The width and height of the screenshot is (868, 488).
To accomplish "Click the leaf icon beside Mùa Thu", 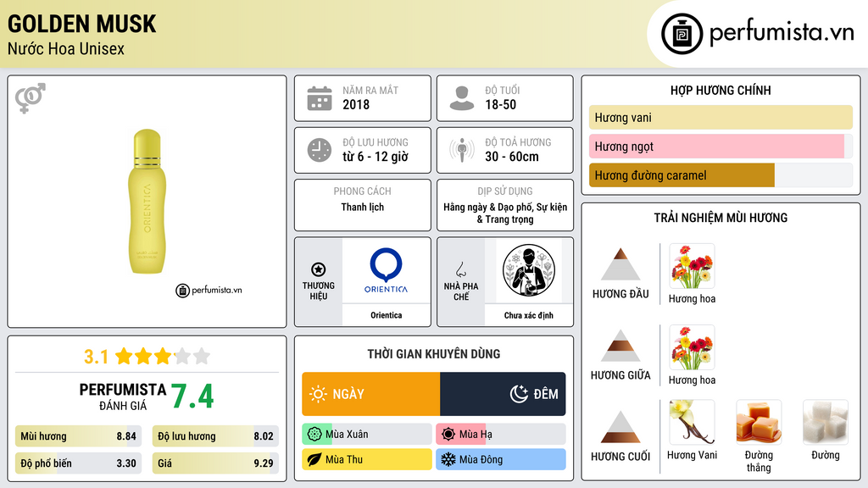I will [314, 459].
